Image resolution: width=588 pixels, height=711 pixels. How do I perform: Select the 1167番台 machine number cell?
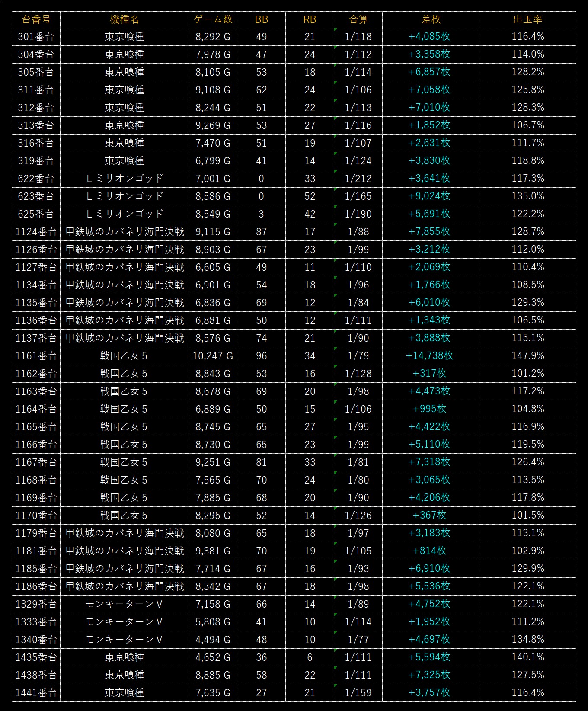pyautogui.click(x=36, y=462)
